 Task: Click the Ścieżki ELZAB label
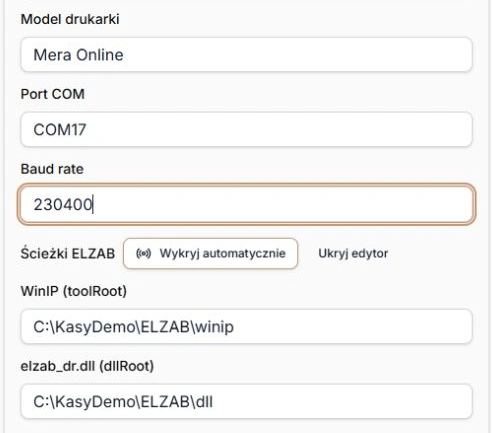68,253
